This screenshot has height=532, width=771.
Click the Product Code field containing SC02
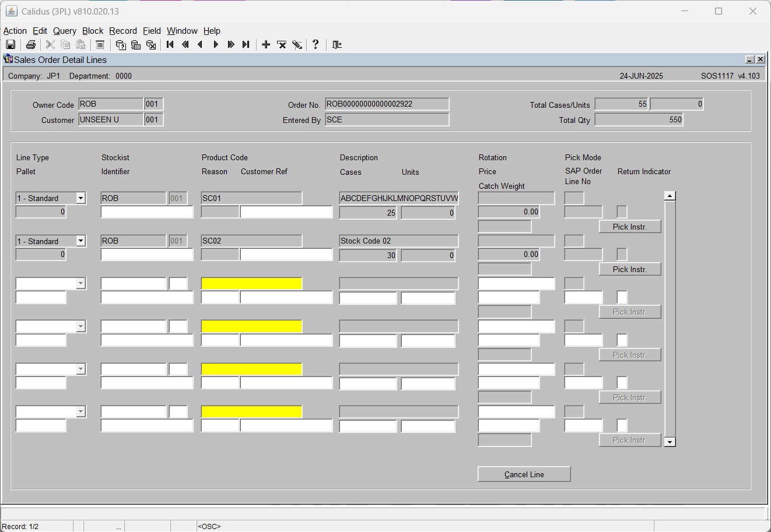click(251, 241)
